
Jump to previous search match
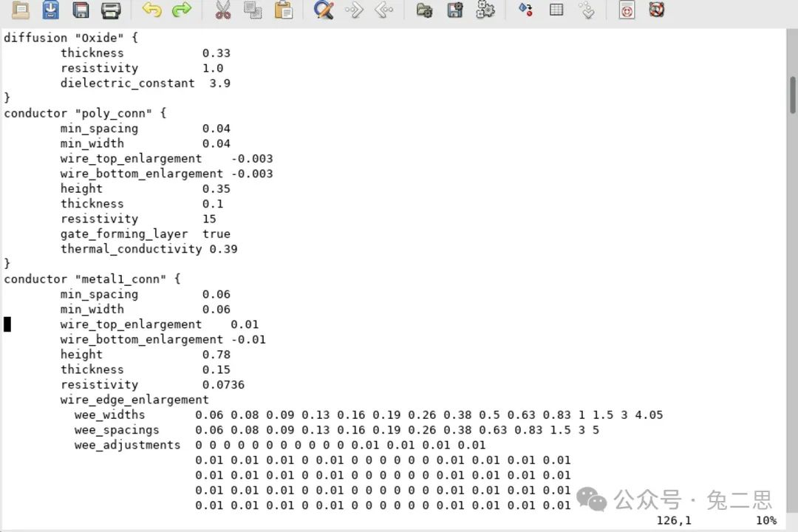(x=383, y=10)
